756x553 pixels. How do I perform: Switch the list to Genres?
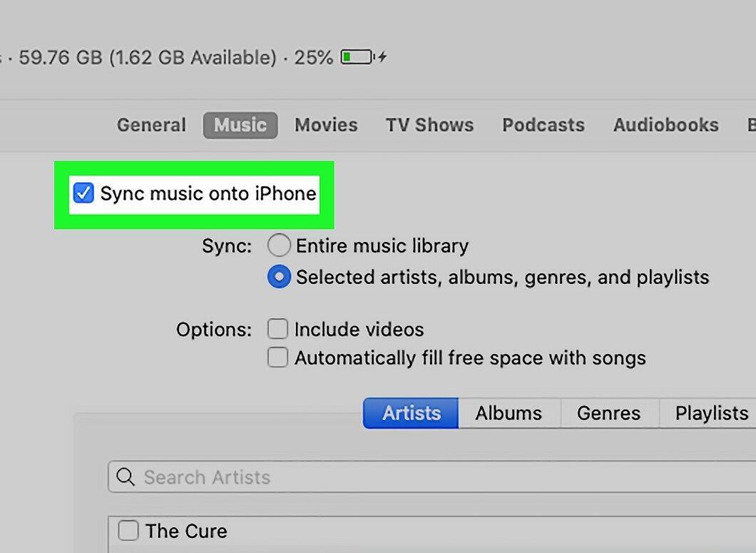[x=609, y=413]
